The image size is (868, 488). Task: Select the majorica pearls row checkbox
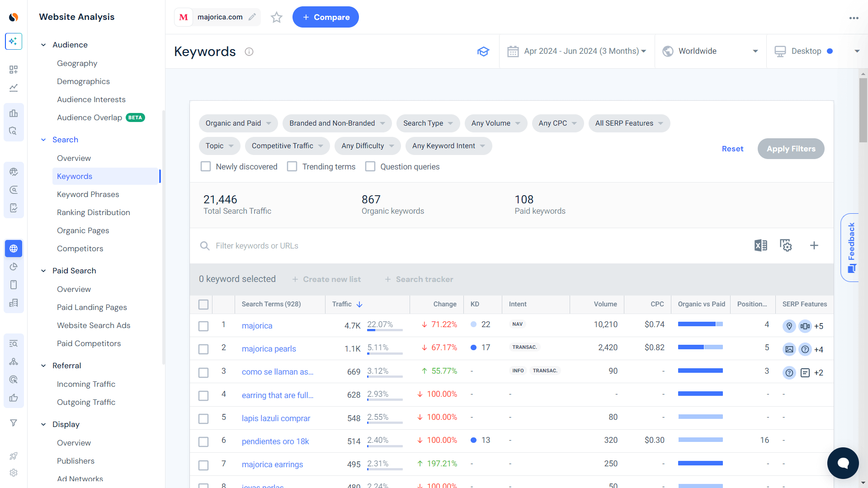(203, 349)
